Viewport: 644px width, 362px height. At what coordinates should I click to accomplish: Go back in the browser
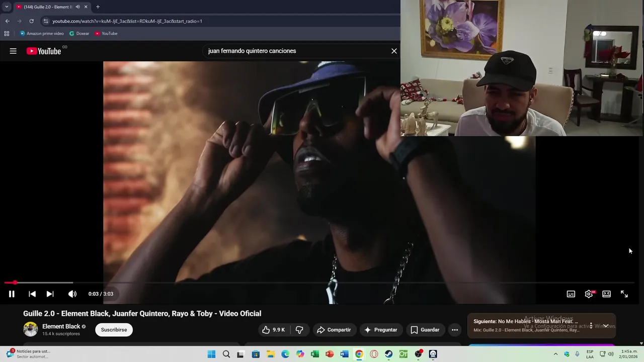pyautogui.click(x=7, y=21)
